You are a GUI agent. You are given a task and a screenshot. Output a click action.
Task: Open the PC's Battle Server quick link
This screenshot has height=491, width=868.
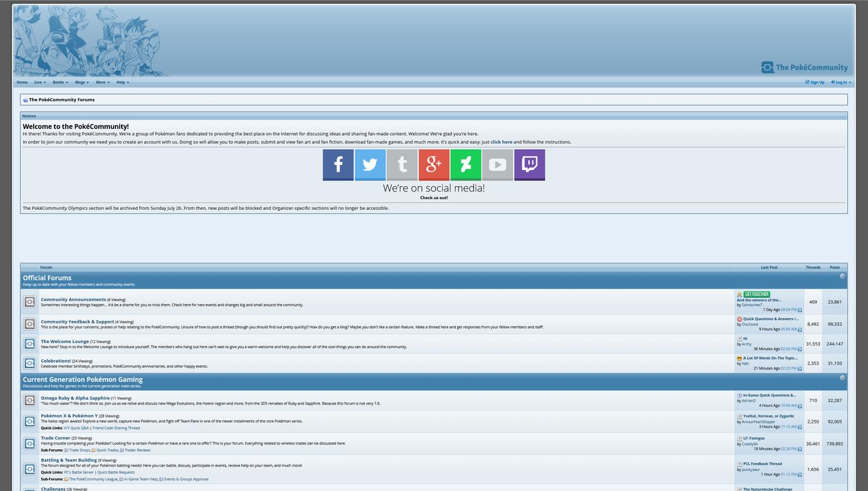click(79, 472)
